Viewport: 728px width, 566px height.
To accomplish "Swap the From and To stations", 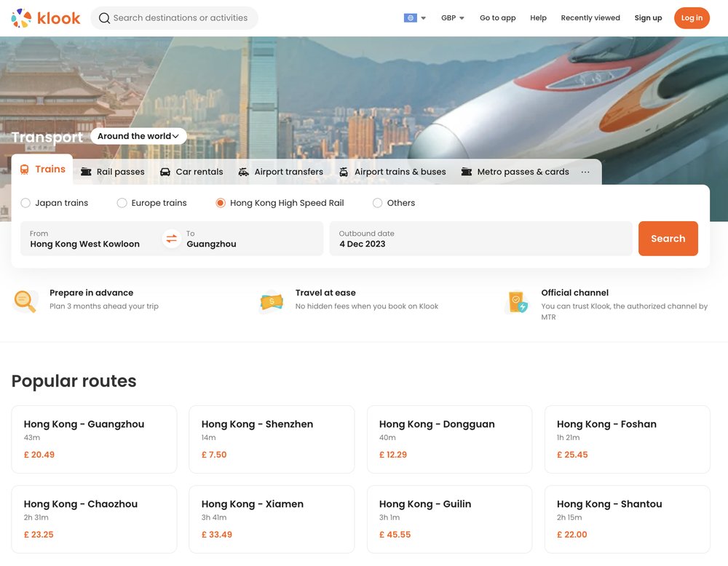I will pos(170,238).
